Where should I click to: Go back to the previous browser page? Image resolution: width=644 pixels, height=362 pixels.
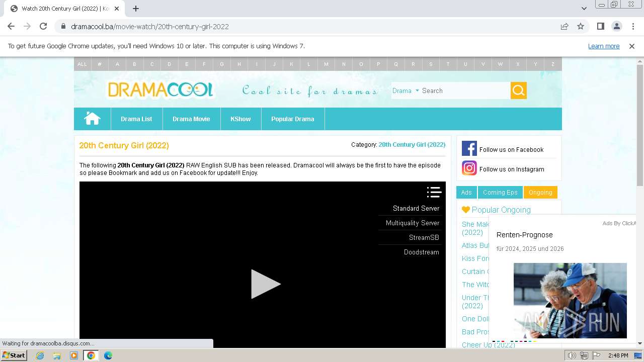[x=11, y=26]
